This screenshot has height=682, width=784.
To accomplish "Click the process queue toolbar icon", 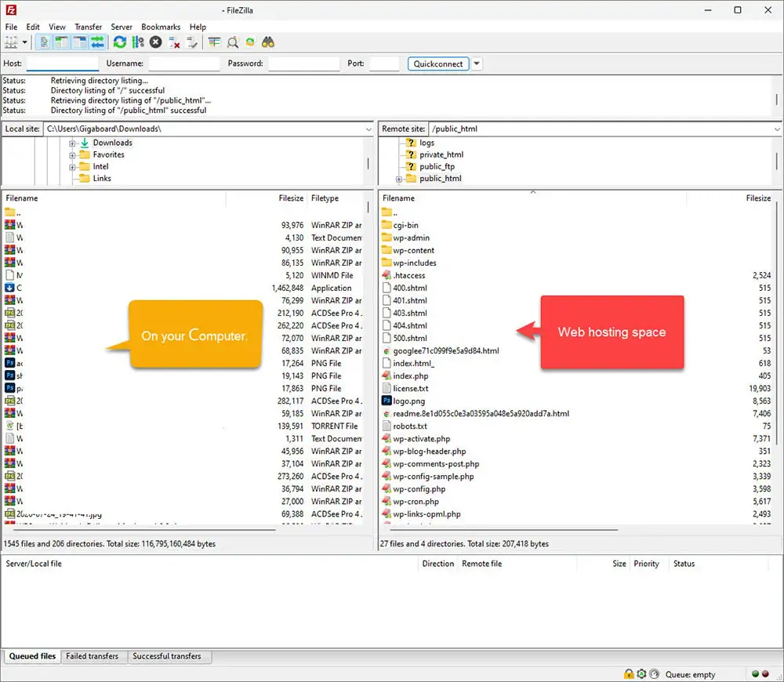I will tap(138, 42).
